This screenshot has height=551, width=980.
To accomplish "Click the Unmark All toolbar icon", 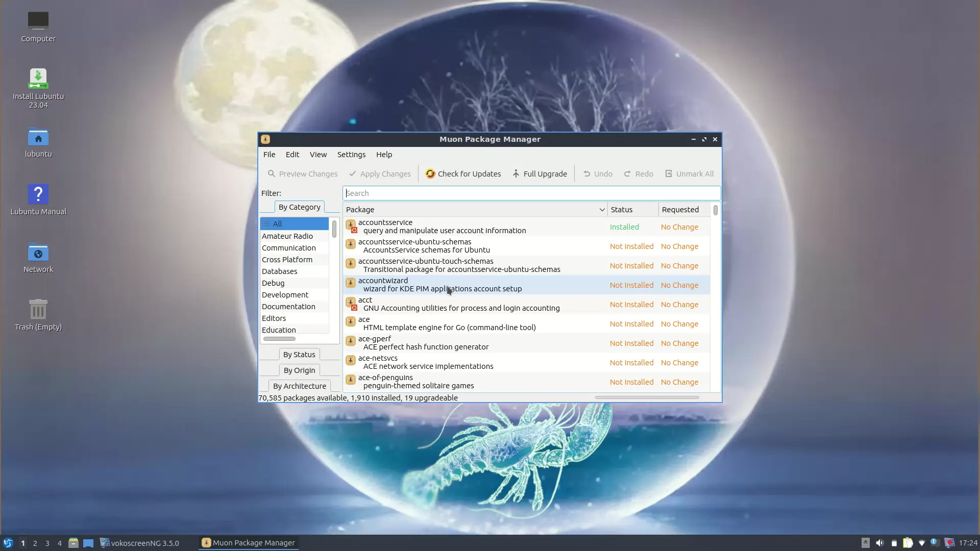I will point(669,173).
